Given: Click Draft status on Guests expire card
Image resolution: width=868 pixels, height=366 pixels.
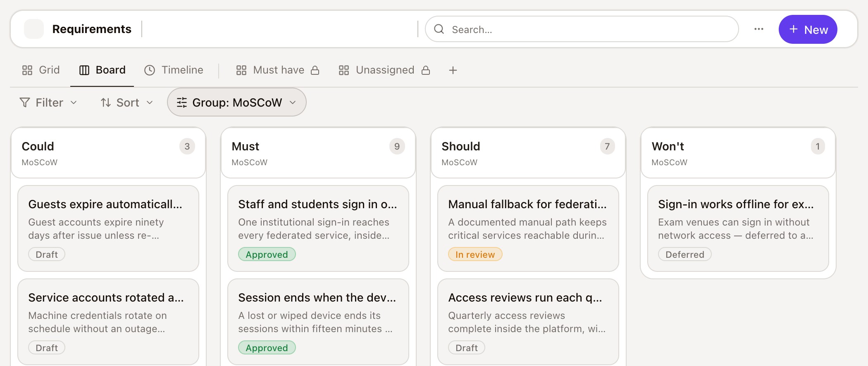Looking at the screenshot, I should click(47, 254).
